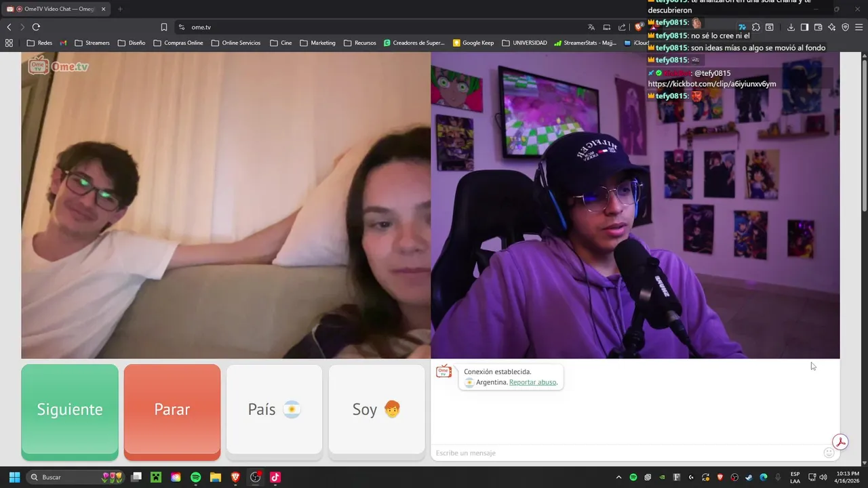
Task: Click the red PDF extension badge
Action: tap(841, 442)
